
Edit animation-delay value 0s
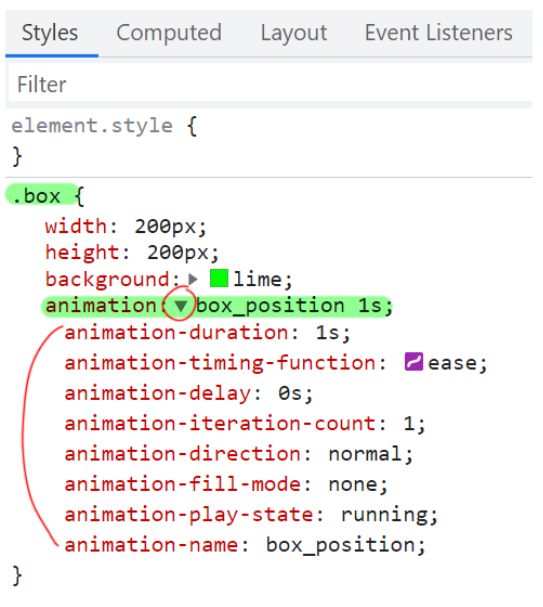click(290, 393)
